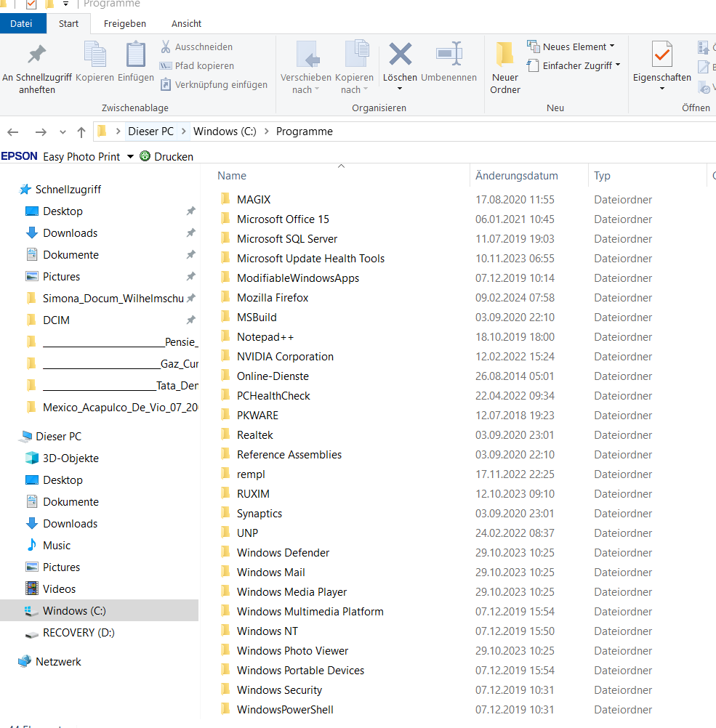This screenshot has width=716, height=728.
Task: Switch to the Freigeben tab
Action: click(124, 24)
